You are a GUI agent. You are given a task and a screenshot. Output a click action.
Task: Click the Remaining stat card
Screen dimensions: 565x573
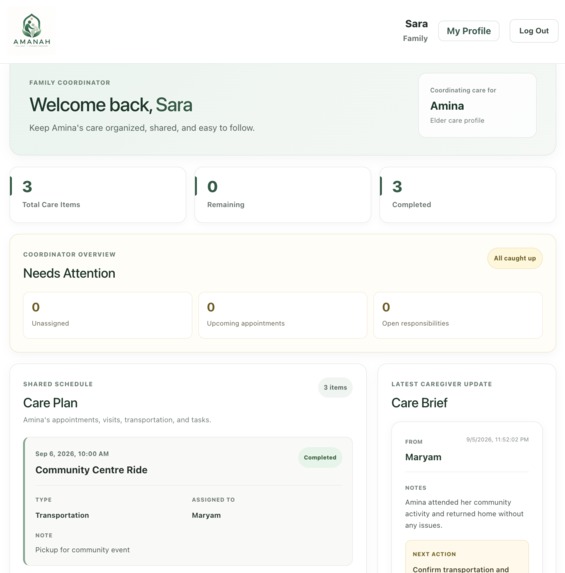pos(282,195)
